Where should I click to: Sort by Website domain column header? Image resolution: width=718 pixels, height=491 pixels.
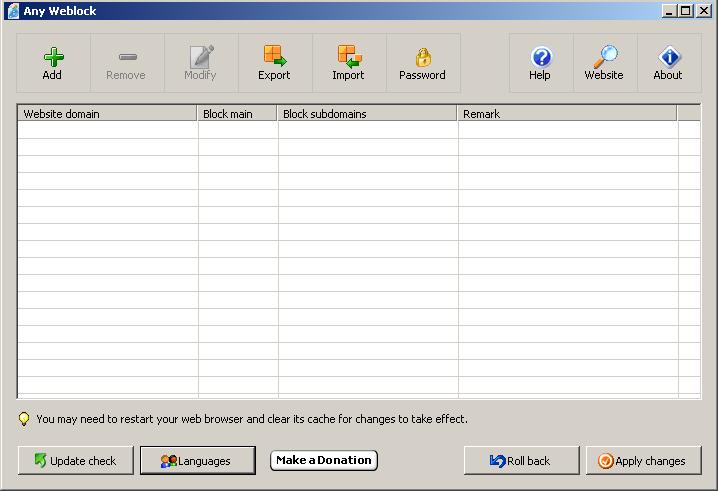click(x=108, y=114)
